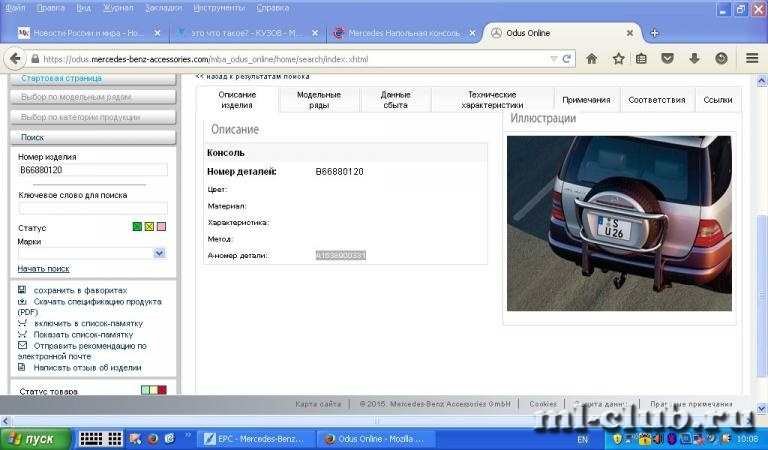Switch to the Модельные ряды tab

coord(319,99)
